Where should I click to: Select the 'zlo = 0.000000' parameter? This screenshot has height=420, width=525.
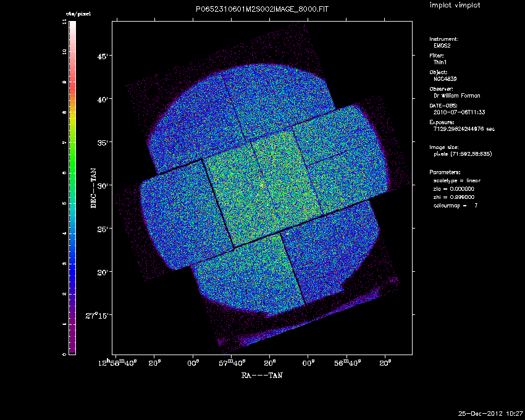(454, 189)
